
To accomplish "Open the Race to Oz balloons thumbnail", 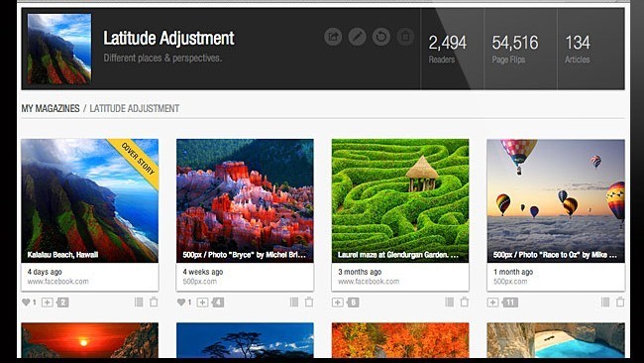I will (556, 200).
